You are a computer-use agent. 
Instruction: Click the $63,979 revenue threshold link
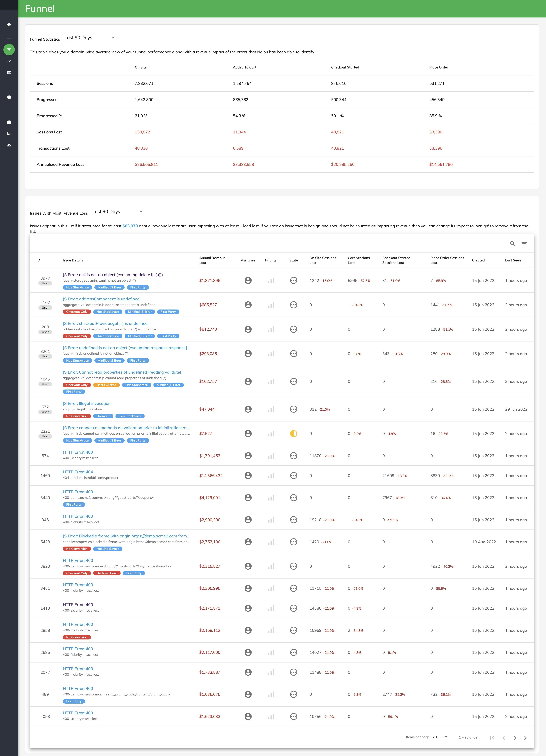point(130,226)
